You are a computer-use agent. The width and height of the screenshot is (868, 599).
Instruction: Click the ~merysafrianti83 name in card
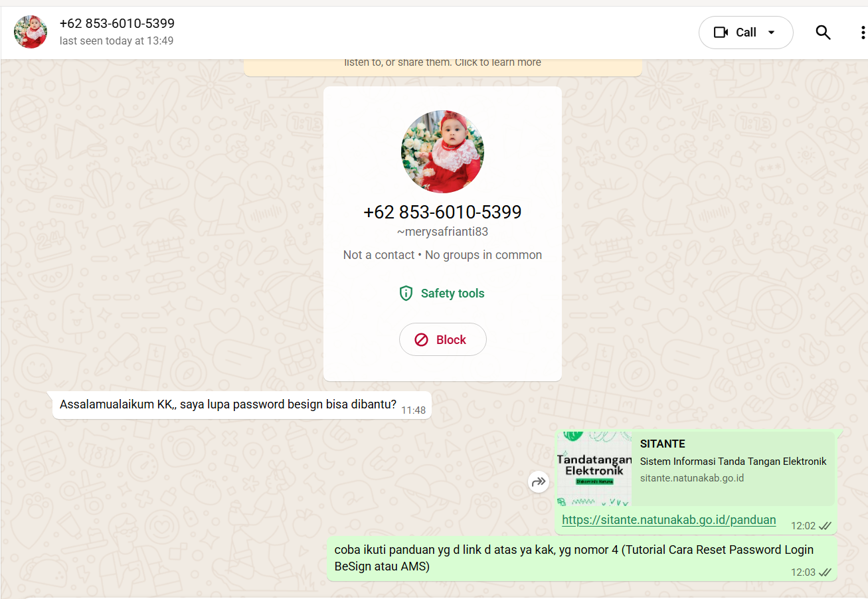(442, 232)
